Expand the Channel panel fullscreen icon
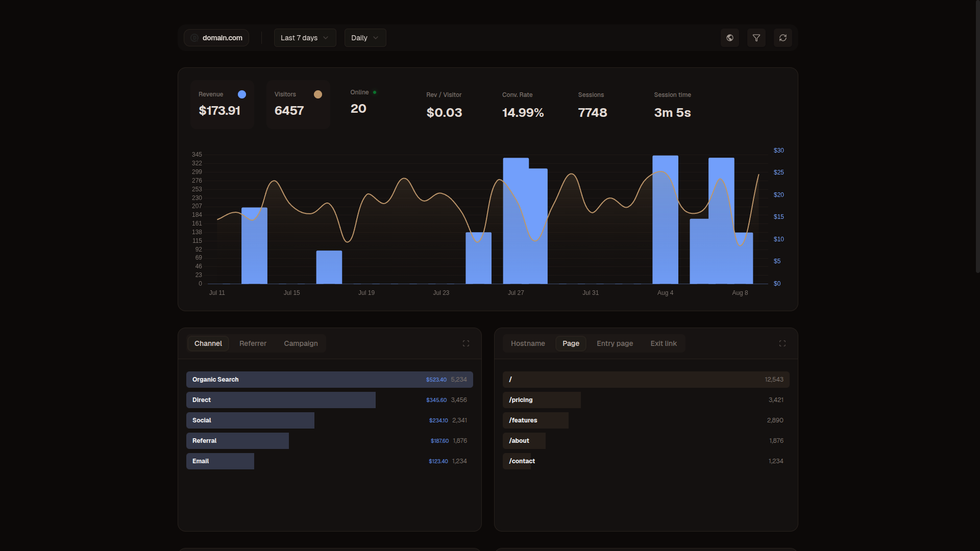 pos(466,343)
